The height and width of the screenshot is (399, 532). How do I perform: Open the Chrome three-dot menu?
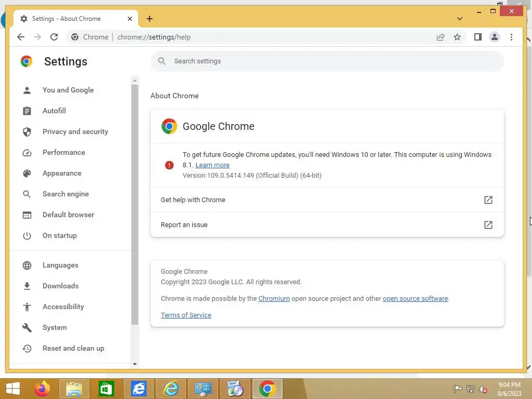pos(511,37)
